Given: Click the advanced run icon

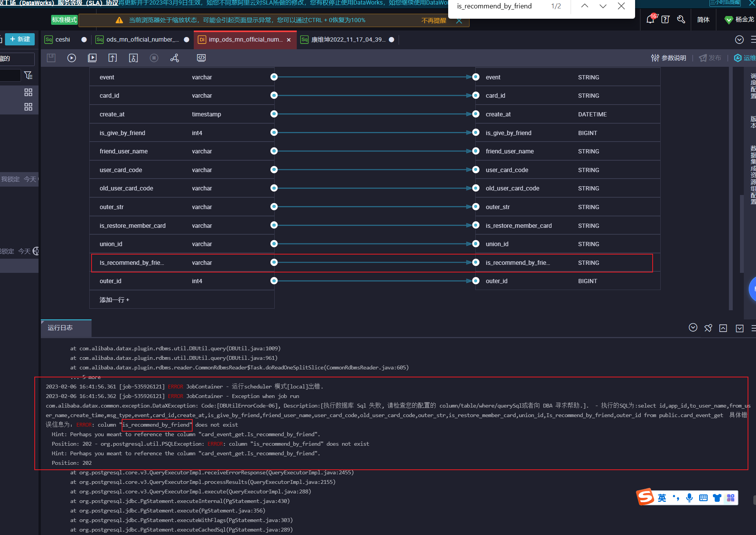Looking at the screenshot, I should pos(92,58).
